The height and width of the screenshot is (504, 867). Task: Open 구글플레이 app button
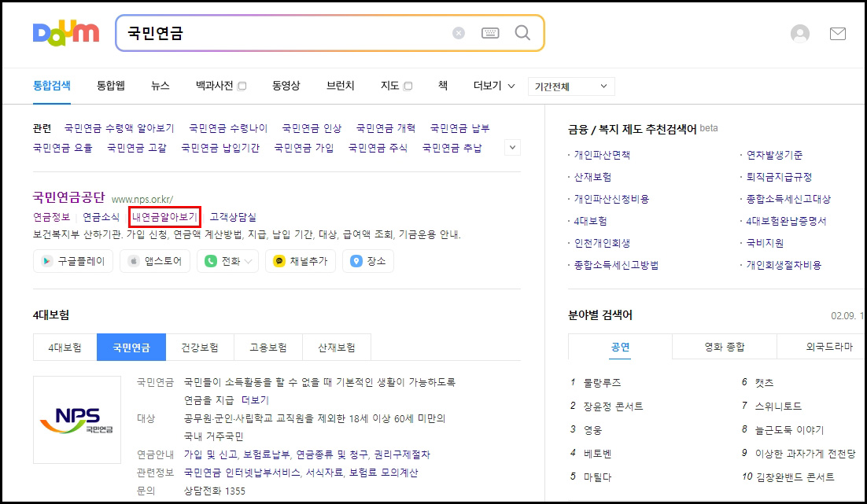(x=73, y=261)
